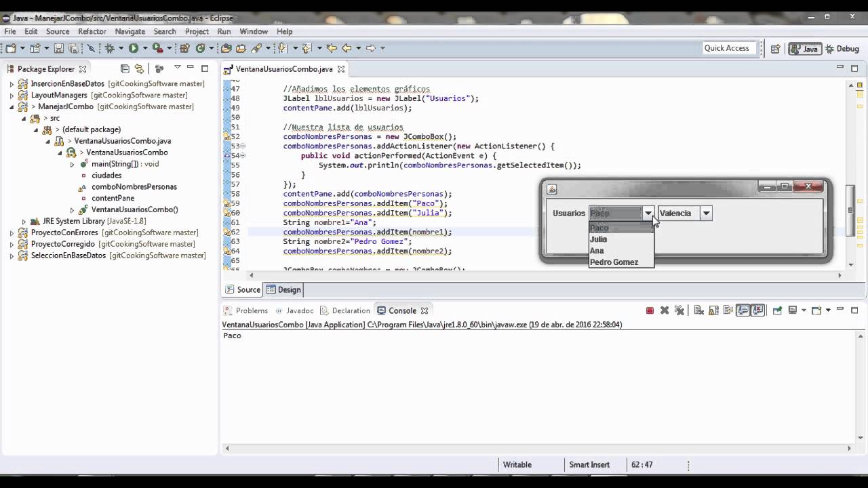
Task: Click the Save icon in toolbar
Action: pos(59,48)
